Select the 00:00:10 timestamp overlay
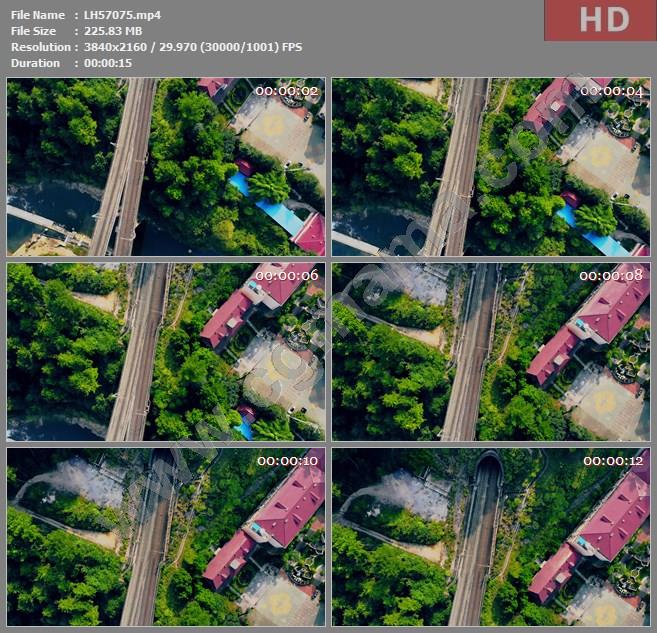Image resolution: width=657 pixels, height=633 pixels. (x=288, y=461)
